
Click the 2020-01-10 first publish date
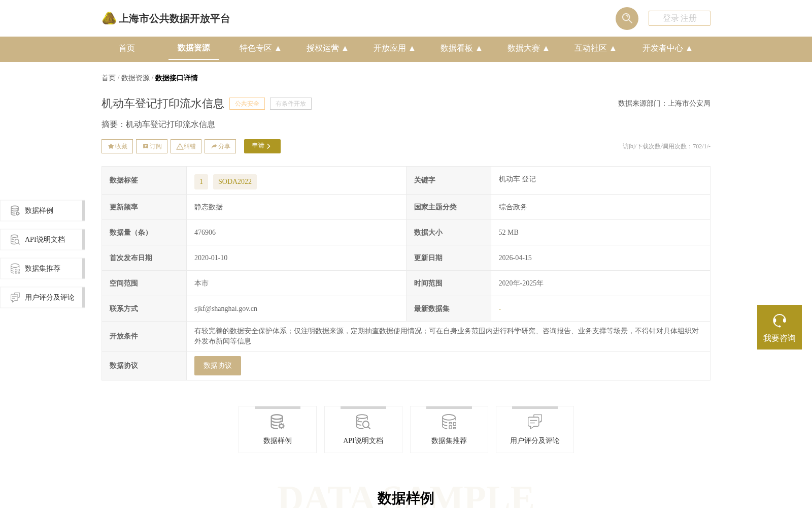click(211, 258)
